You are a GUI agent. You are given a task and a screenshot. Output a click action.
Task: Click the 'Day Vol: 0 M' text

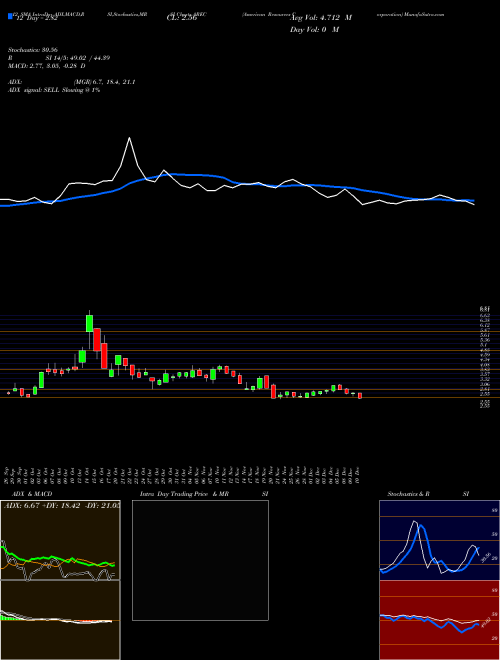(x=314, y=29)
